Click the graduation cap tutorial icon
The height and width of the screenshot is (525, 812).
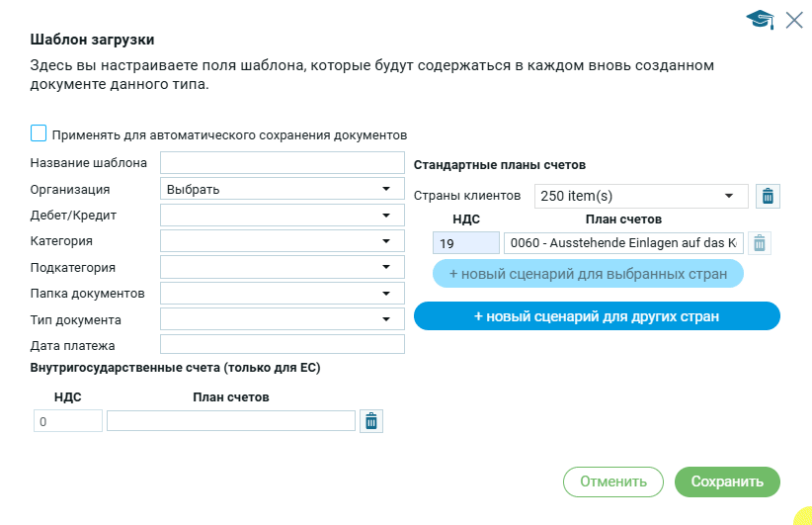coord(759,20)
